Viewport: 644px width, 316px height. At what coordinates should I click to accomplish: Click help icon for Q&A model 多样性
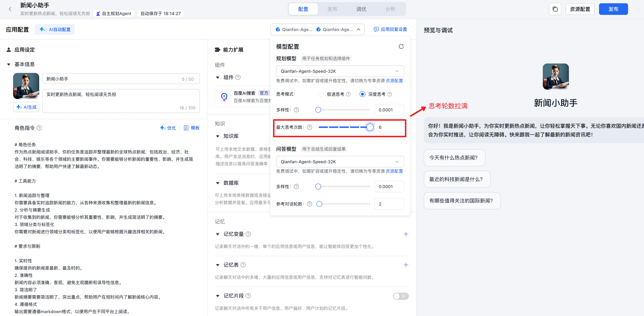coord(296,187)
